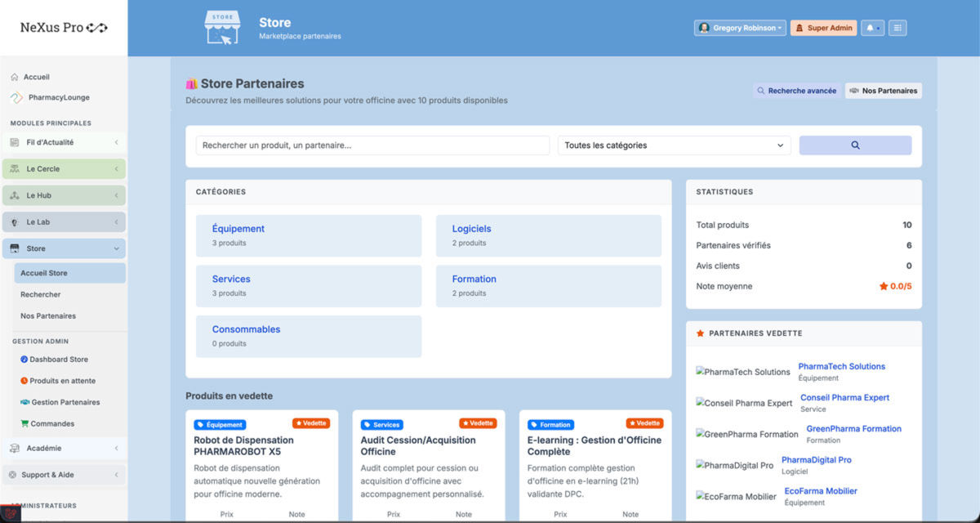Click the Recherche avancée button
980x523 pixels.
point(796,91)
